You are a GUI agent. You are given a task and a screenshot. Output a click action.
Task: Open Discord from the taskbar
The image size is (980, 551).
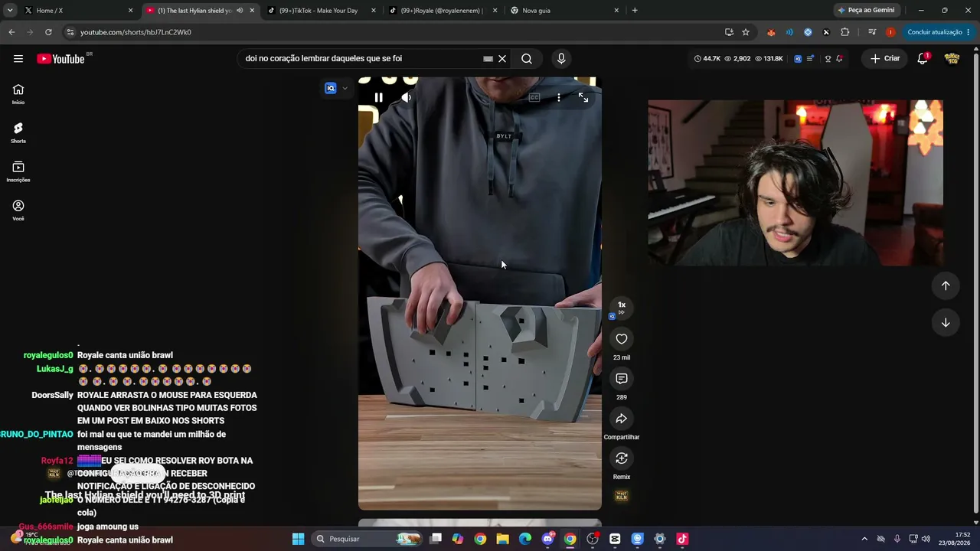pyautogui.click(x=547, y=539)
